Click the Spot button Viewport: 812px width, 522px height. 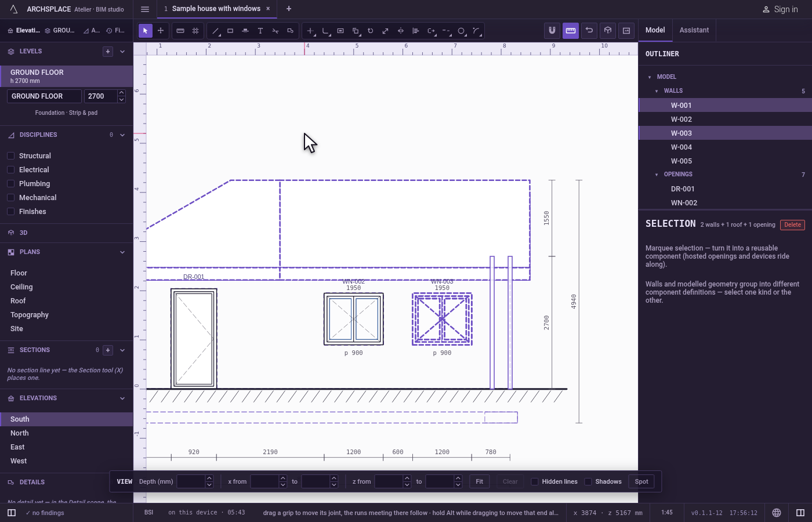click(641, 481)
